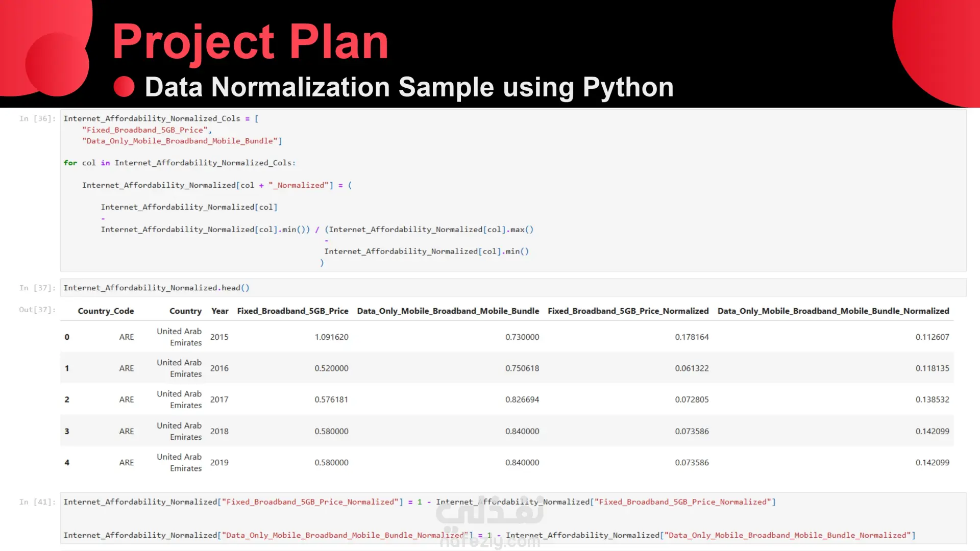Click the Data_Only_Mobile_Broadband_Mobile_Bundle_Normalized column header
Image resolution: width=980 pixels, height=551 pixels.
(x=833, y=311)
